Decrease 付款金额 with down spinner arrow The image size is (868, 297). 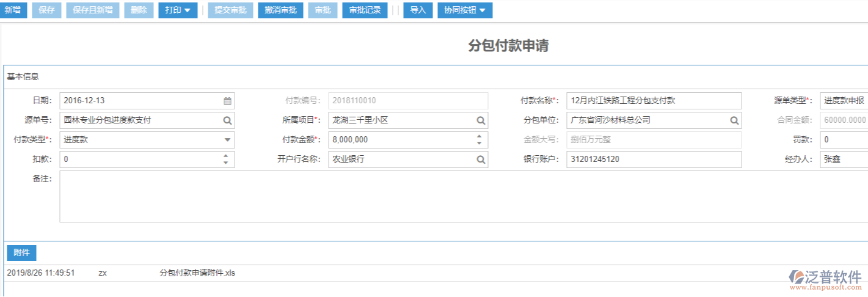tap(480, 144)
